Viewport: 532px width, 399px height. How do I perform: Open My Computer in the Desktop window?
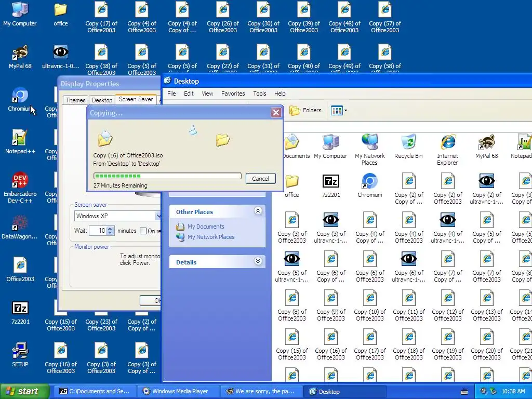(331, 147)
